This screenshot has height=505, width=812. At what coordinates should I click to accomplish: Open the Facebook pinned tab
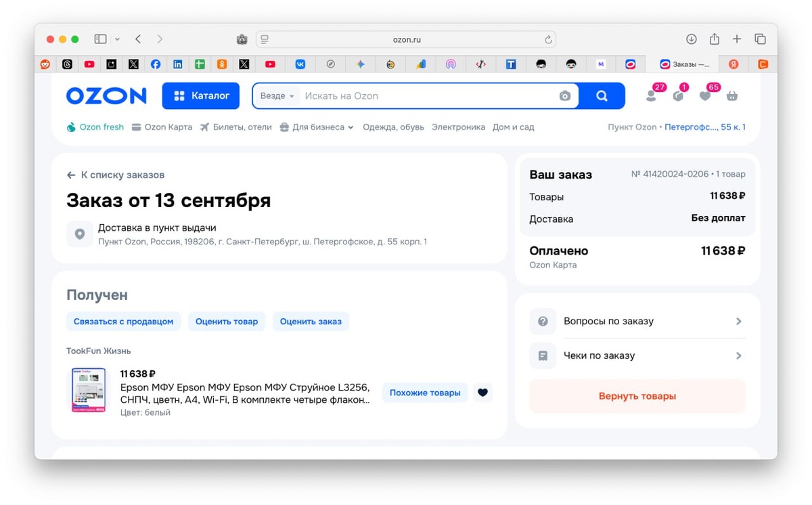156,64
